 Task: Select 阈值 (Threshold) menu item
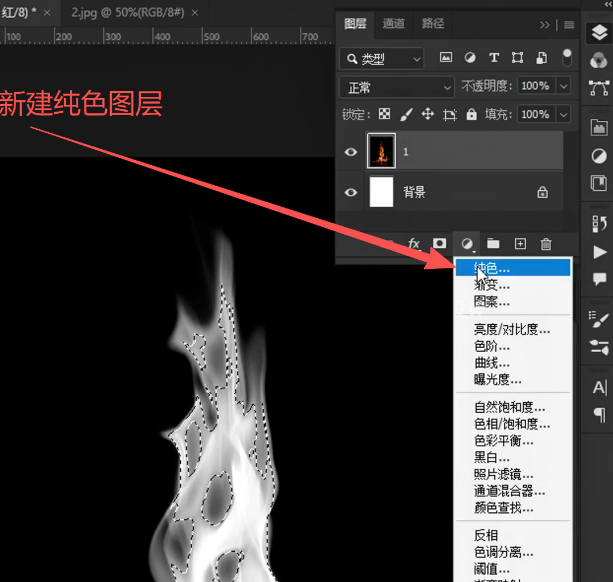pyautogui.click(x=513, y=569)
